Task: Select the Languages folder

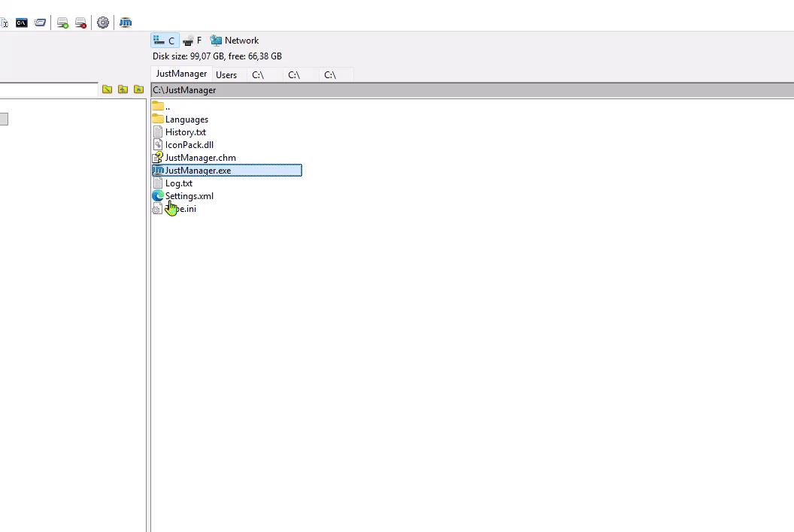Action: click(180, 119)
